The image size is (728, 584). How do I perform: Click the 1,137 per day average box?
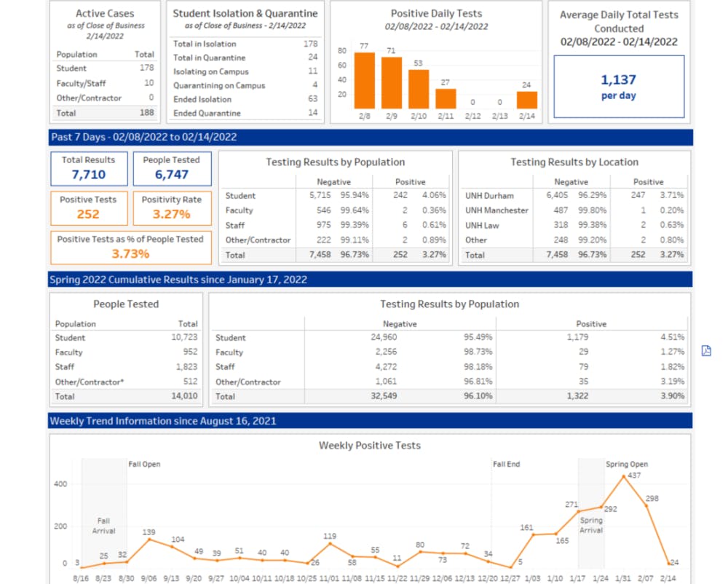coord(619,87)
